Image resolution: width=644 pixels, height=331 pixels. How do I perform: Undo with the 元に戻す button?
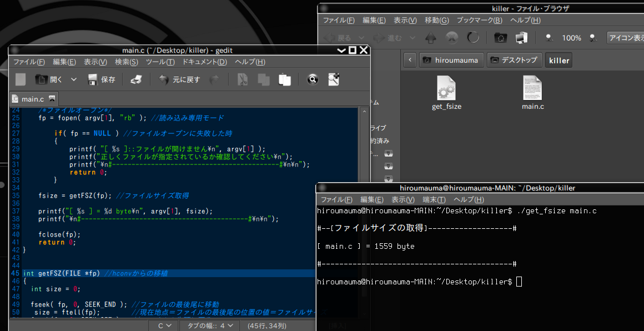click(179, 79)
